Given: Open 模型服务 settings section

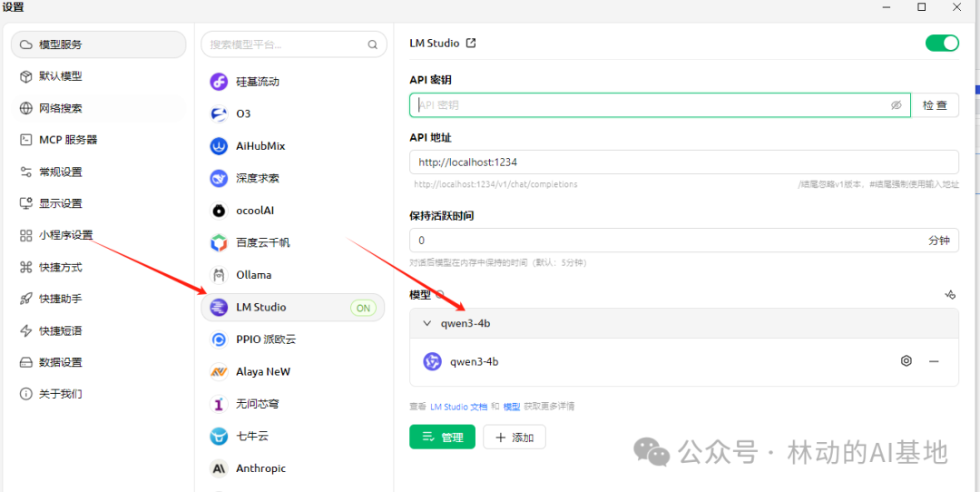Looking at the screenshot, I should pos(99,45).
